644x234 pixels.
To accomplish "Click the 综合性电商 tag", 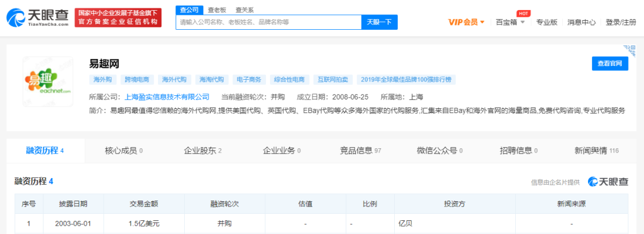I will click(x=290, y=80).
